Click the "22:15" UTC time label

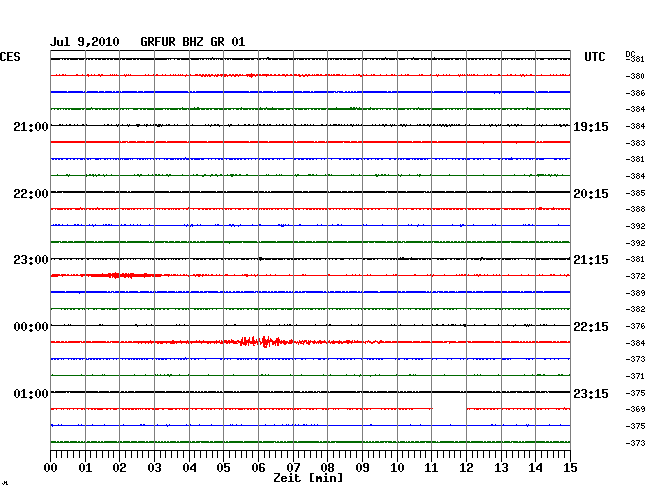pos(591,327)
